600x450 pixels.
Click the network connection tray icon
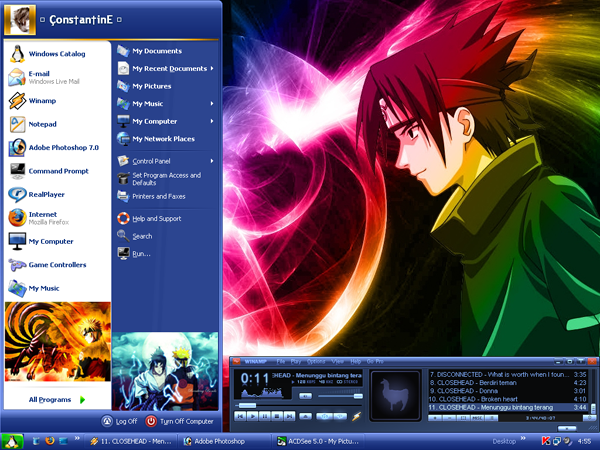(557, 442)
